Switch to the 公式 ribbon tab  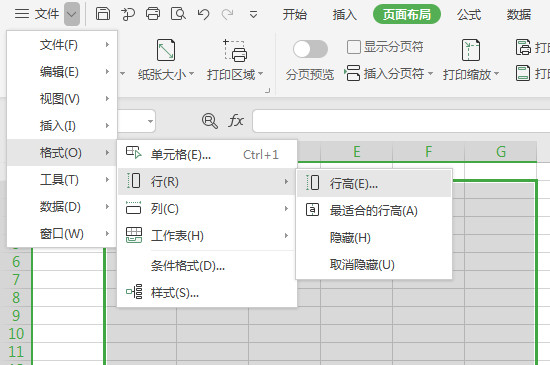click(x=469, y=14)
